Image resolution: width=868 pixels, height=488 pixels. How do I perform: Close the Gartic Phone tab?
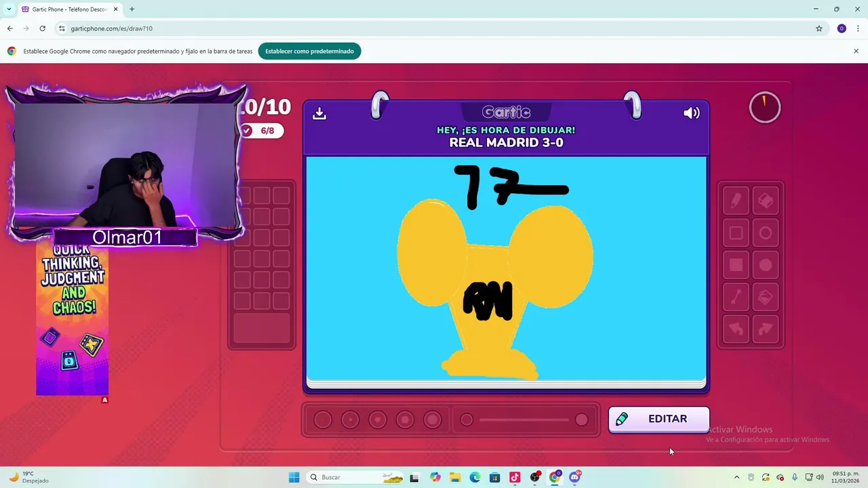(x=115, y=9)
